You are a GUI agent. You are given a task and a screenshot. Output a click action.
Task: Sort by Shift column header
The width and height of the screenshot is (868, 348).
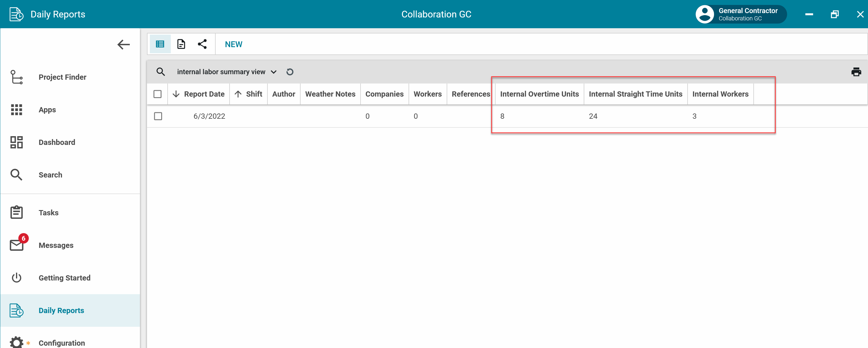tap(254, 94)
